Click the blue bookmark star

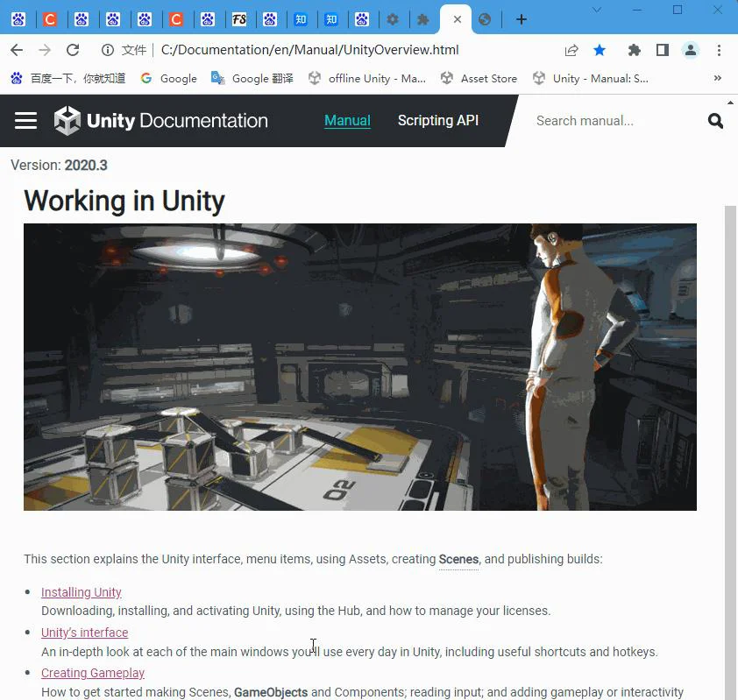tap(600, 50)
